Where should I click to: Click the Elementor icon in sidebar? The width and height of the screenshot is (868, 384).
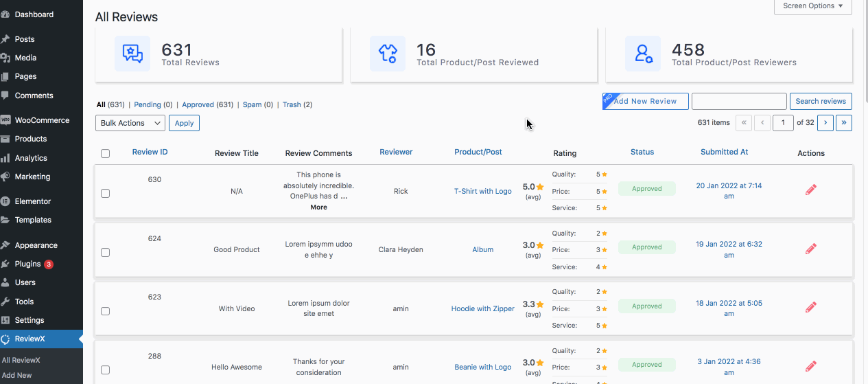pos(5,201)
